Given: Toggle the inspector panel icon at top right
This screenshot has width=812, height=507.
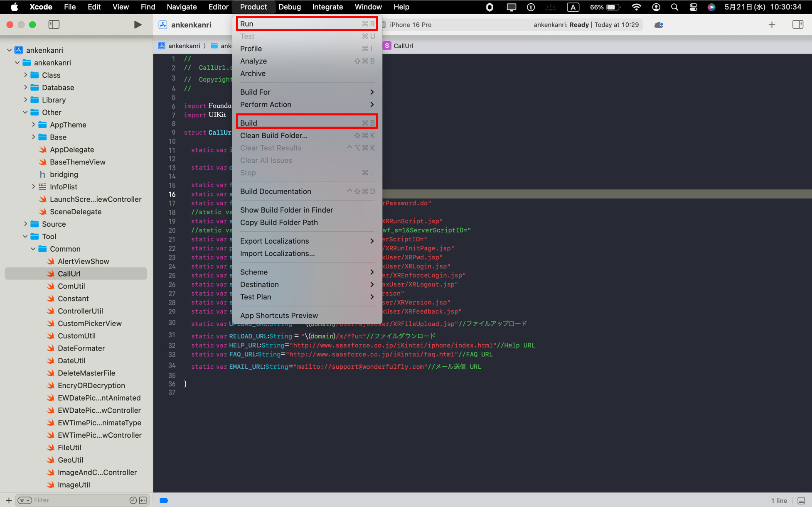Looking at the screenshot, I should pyautogui.click(x=797, y=25).
